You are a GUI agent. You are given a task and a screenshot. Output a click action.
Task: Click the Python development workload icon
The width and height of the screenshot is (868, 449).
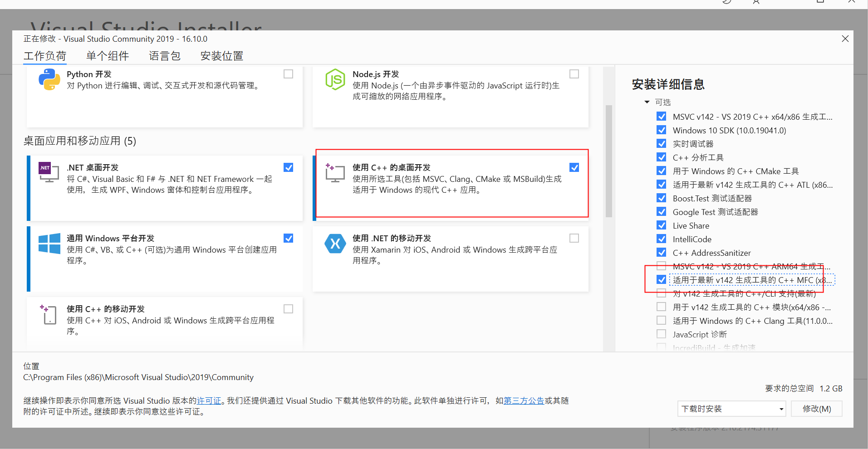pos(49,79)
